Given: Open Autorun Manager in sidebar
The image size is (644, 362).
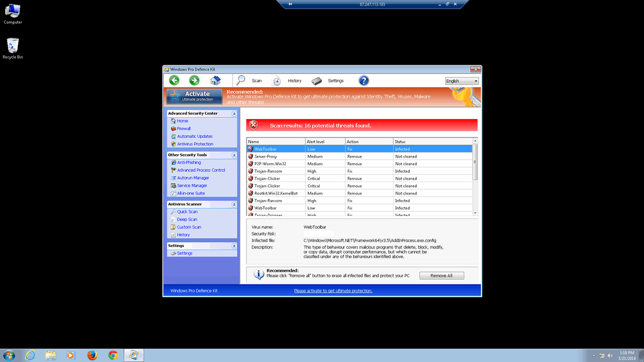Looking at the screenshot, I should [x=193, y=178].
